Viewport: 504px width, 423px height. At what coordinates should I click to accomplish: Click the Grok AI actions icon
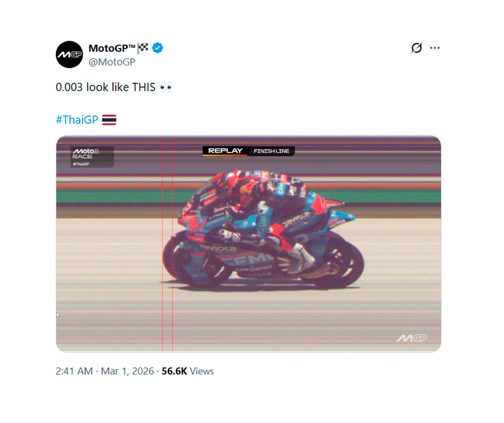coord(418,48)
